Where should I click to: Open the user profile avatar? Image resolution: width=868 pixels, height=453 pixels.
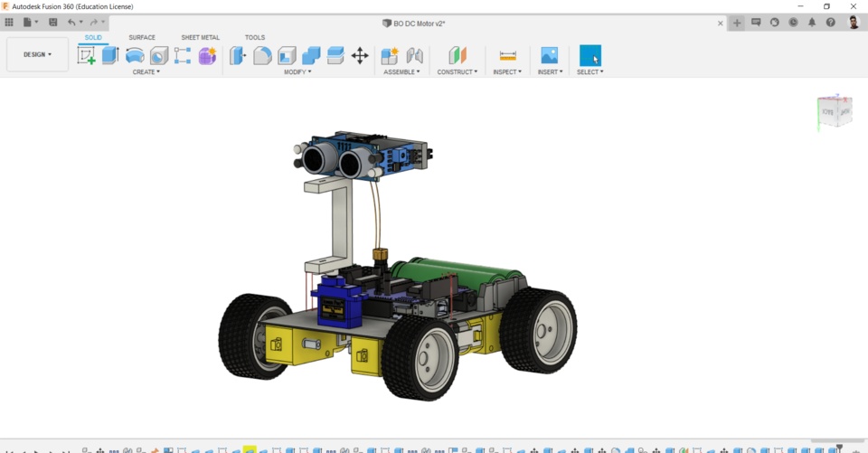pyautogui.click(x=854, y=22)
